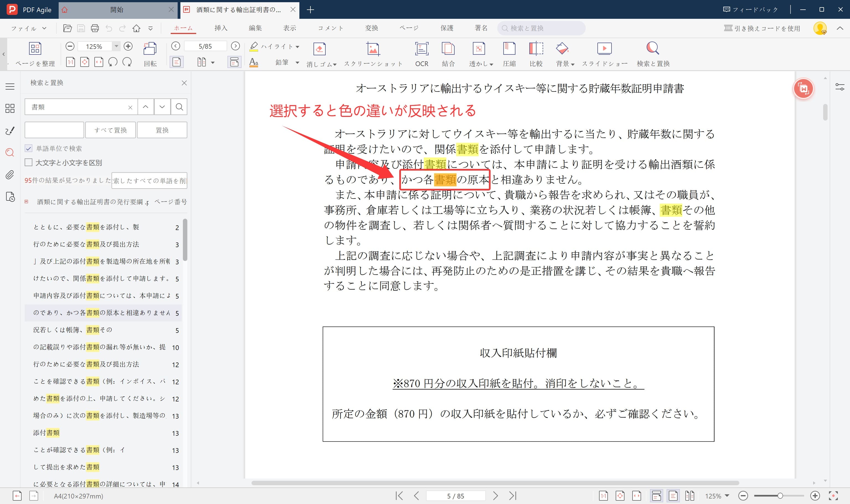
Task: Select search result かつ各書類の原本と相違ありません
Action: coord(102,313)
